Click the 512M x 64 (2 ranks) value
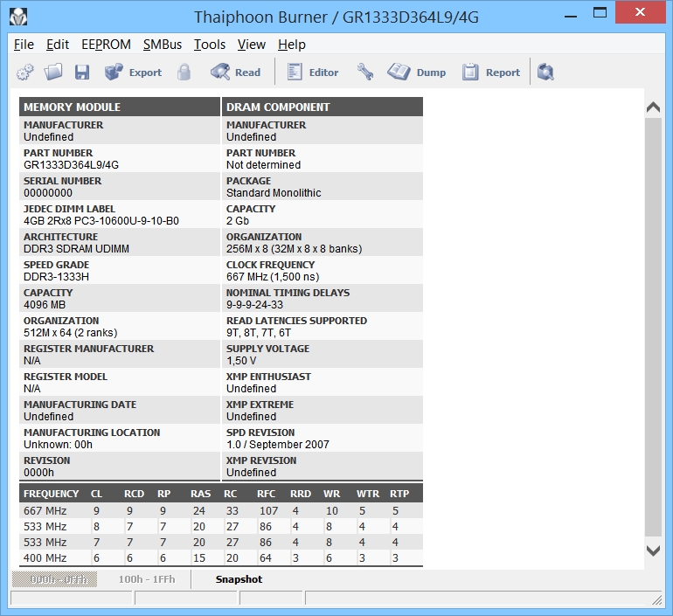673x616 pixels. [x=71, y=332]
